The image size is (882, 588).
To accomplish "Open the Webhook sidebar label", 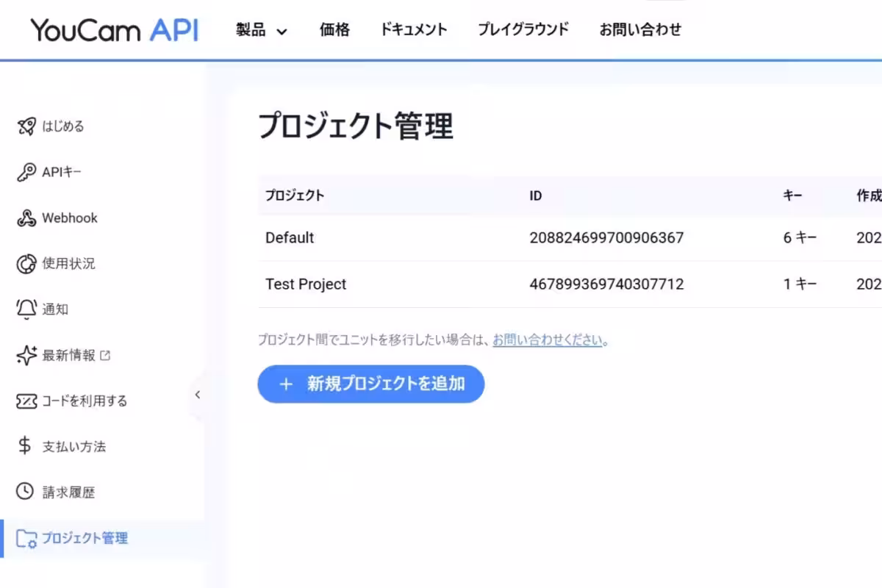I will 70,218.
